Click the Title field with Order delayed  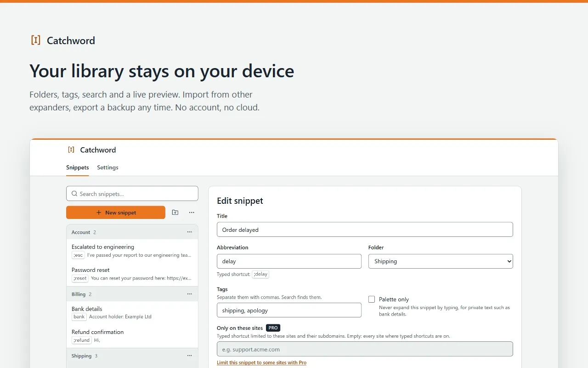(x=365, y=230)
